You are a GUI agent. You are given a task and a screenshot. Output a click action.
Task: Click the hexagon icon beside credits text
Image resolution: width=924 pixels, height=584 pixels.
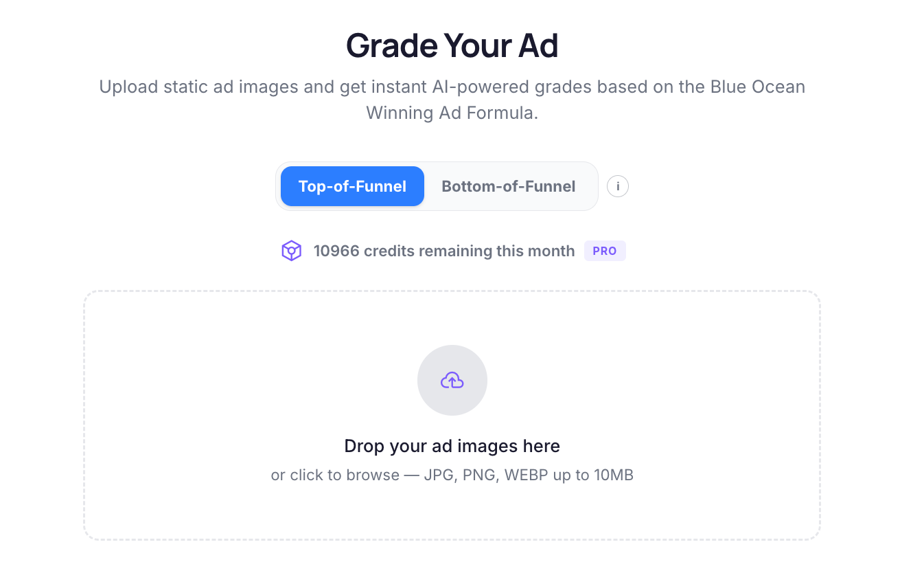291,250
